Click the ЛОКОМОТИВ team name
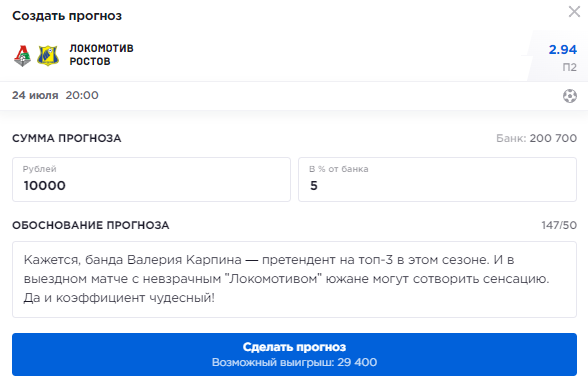The width and height of the screenshot is (588, 383). 101,48
